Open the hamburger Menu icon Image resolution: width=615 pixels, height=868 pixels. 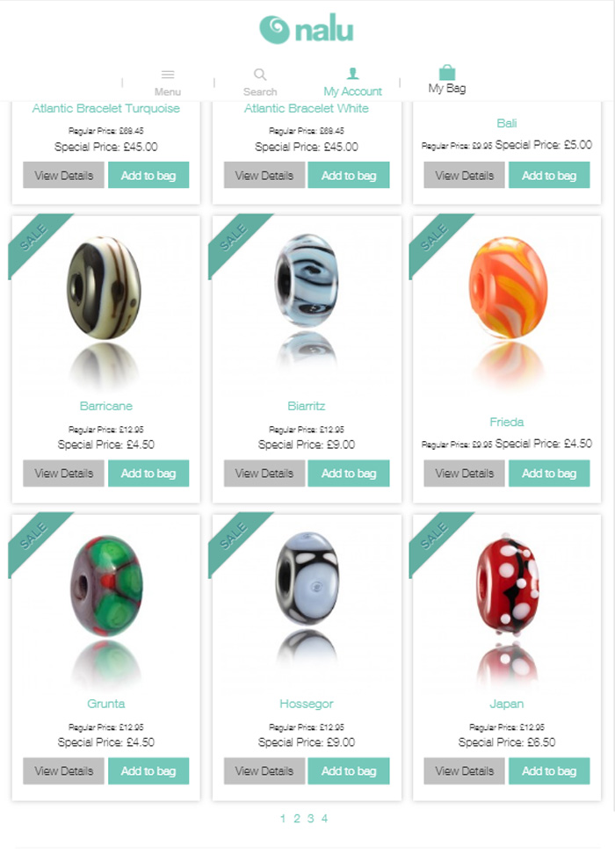click(x=168, y=74)
